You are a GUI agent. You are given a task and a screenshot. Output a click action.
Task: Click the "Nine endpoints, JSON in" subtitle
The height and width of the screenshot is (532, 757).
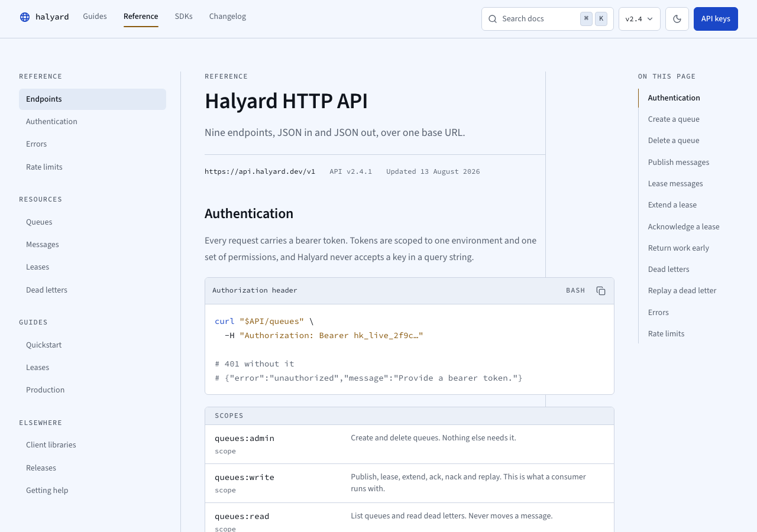335,132
